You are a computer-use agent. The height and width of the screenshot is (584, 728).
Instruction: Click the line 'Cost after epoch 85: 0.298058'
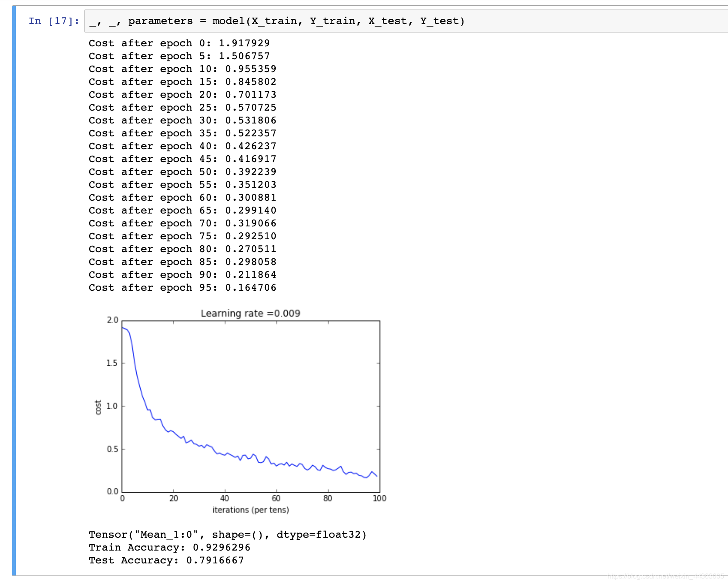183,262
